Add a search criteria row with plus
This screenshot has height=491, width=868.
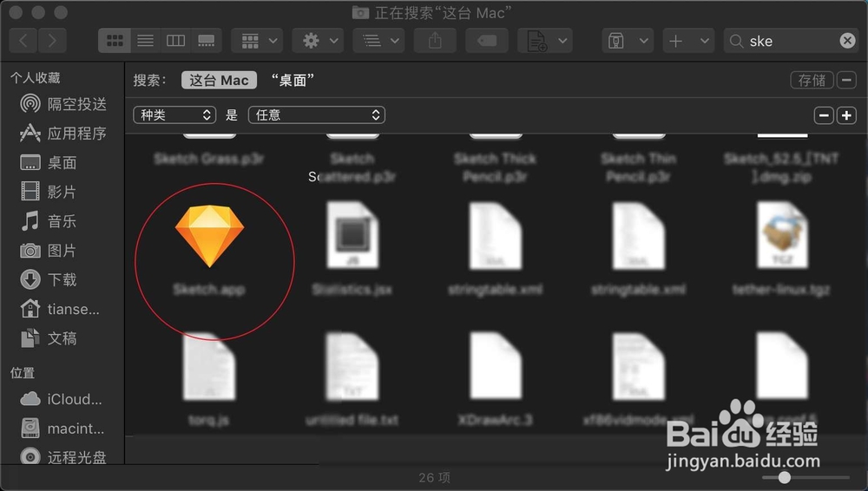pos(846,115)
